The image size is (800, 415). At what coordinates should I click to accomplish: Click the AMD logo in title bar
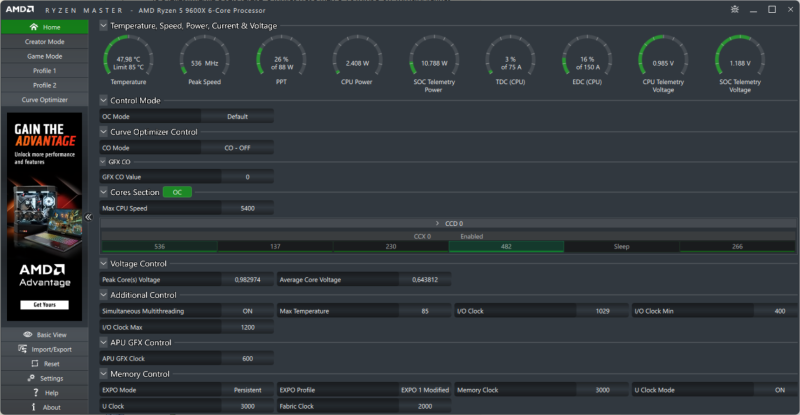coord(20,9)
